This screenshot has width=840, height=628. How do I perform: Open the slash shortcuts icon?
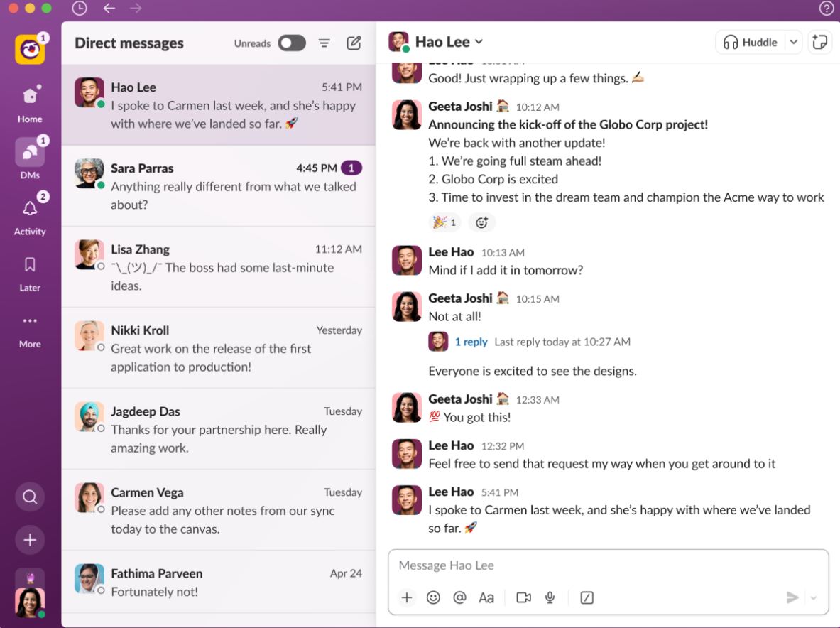[x=587, y=597]
